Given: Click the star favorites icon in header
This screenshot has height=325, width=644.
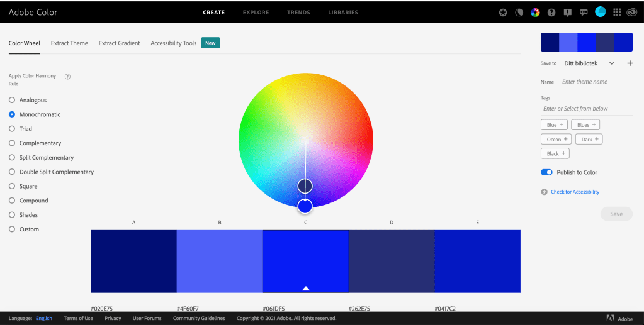Looking at the screenshot, I should tap(503, 12).
